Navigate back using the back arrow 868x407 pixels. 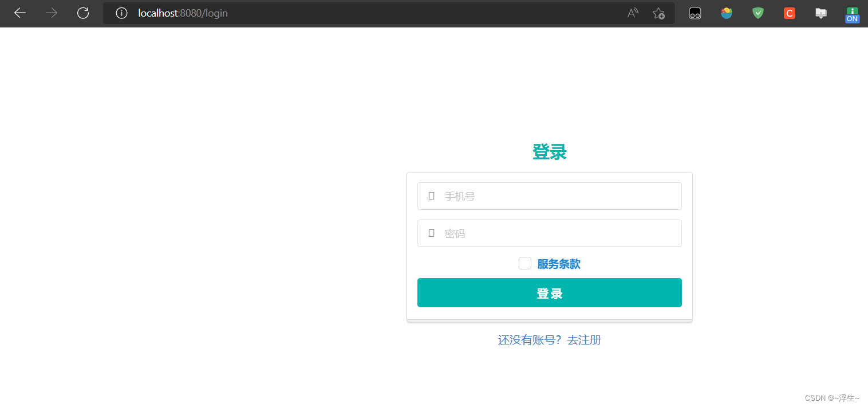click(x=19, y=13)
